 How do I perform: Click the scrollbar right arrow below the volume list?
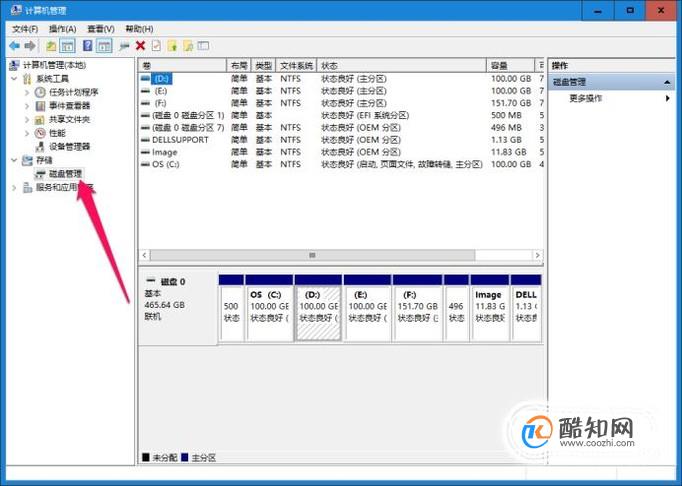pos(538,255)
